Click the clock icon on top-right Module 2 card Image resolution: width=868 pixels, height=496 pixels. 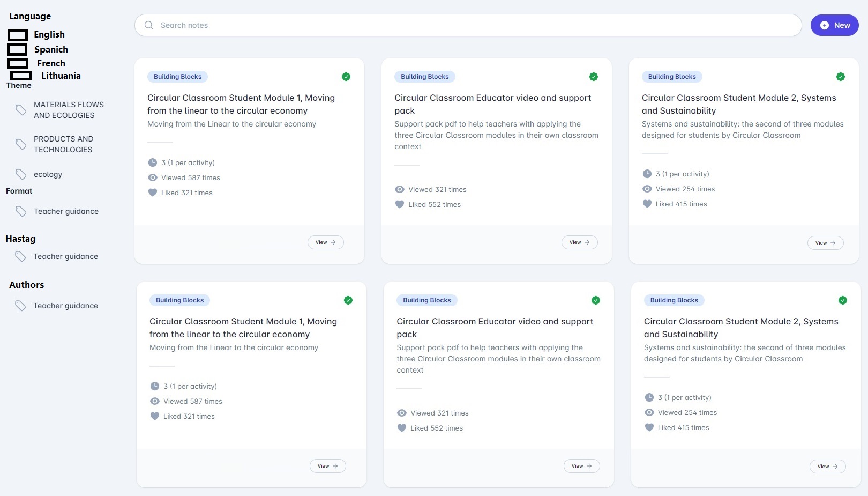click(647, 174)
